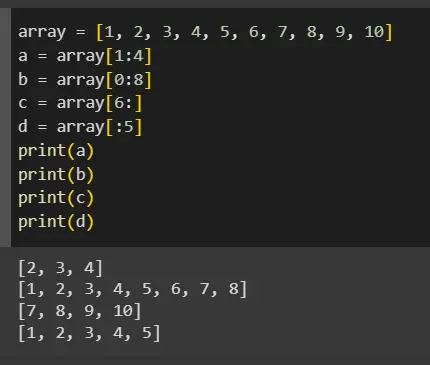Viewport: 430px width, 365px height.
Task: Place cursor on 'print(a)' line
Action: (x=56, y=151)
